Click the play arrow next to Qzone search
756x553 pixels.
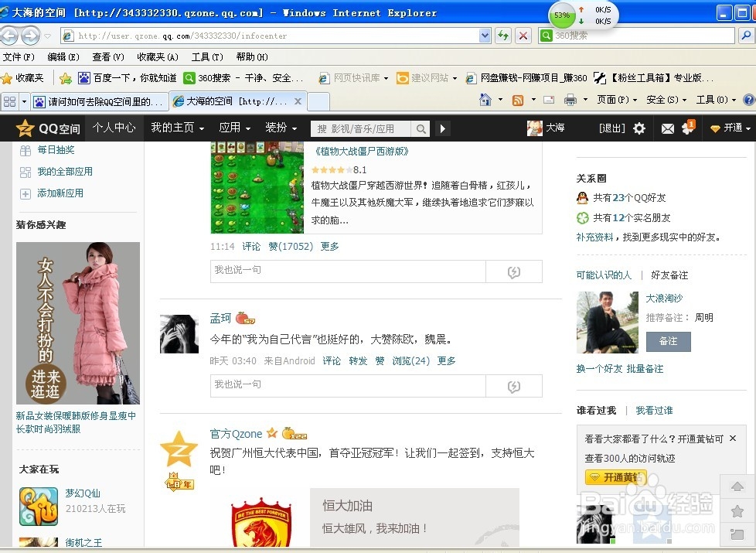coord(443,129)
